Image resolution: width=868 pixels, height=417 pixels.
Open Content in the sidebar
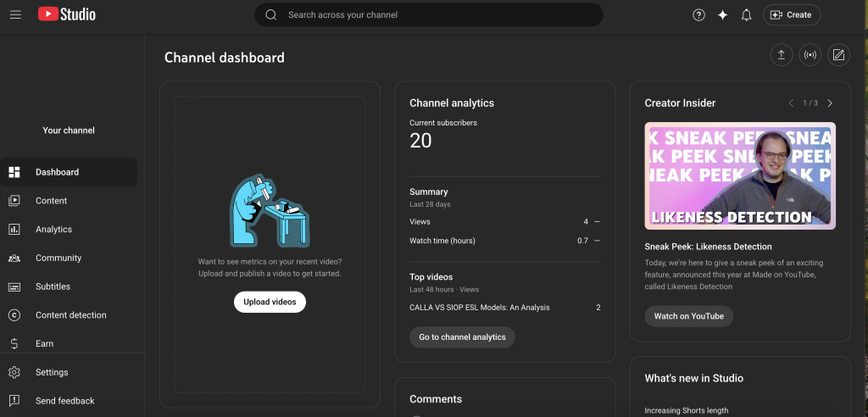point(51,201)
